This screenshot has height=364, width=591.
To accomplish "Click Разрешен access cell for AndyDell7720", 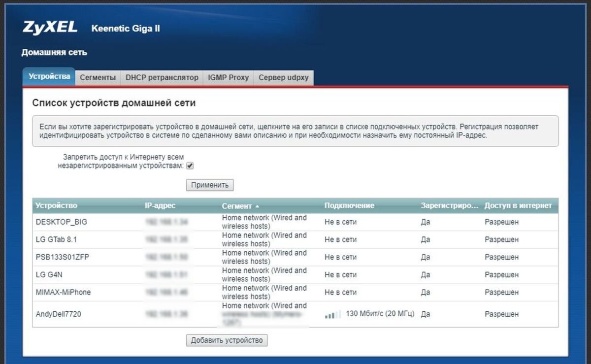I will pyautogui.click(x=501, y=314).
